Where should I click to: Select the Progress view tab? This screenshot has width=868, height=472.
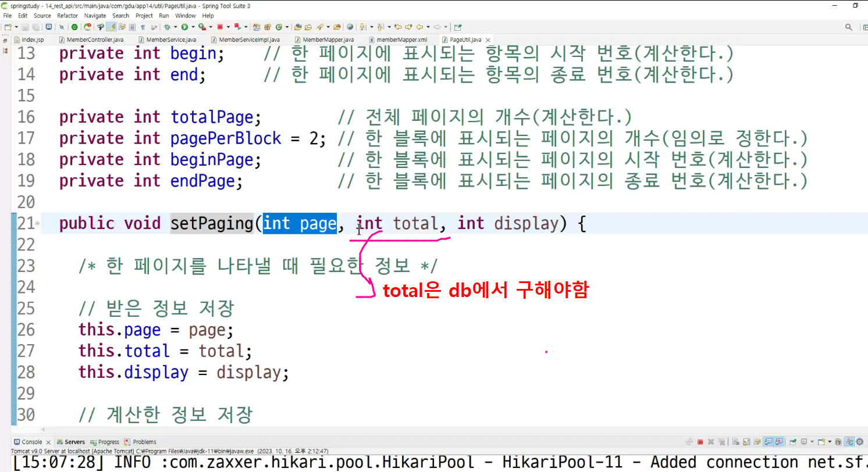coord(104,442)
